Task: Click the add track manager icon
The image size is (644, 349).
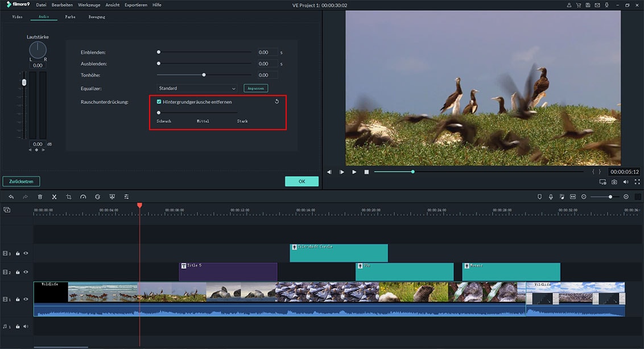Action: 7,210
